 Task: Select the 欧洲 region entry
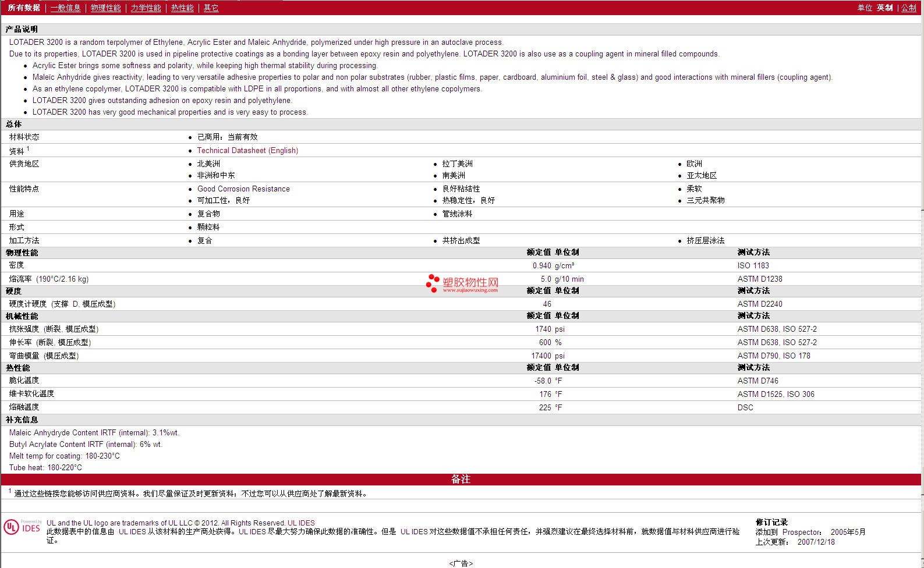(x=695, y=164)
